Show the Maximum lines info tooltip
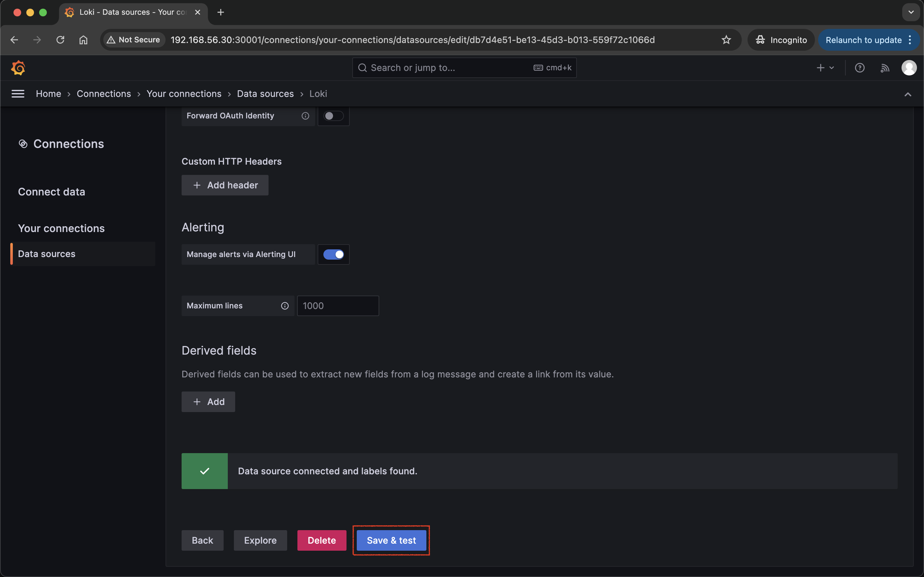This screenshot has width=924, height=577. pyautogui.click(x=285, y=306)
